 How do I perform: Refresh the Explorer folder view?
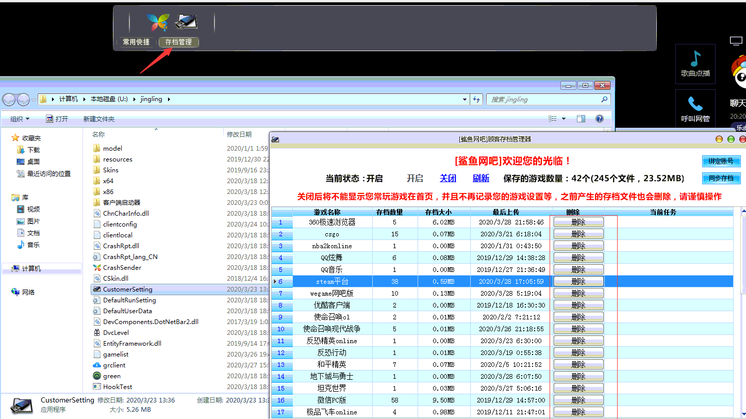476,99
